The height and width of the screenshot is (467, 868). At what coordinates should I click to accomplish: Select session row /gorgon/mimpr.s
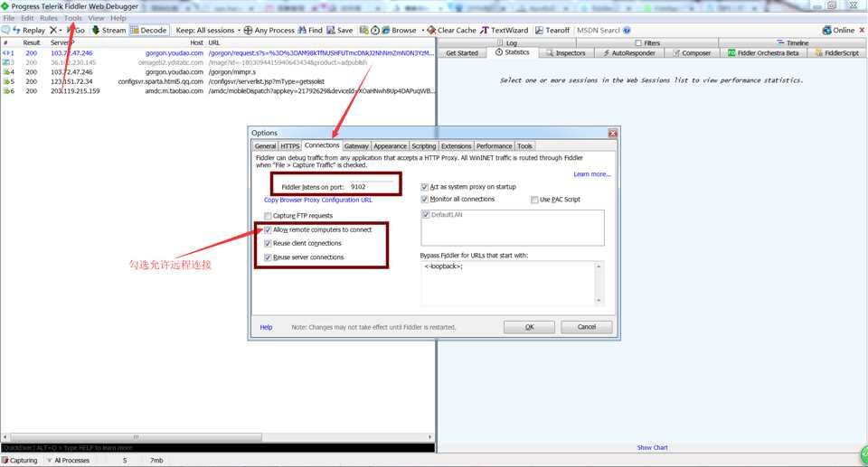[x=218, y=72]
